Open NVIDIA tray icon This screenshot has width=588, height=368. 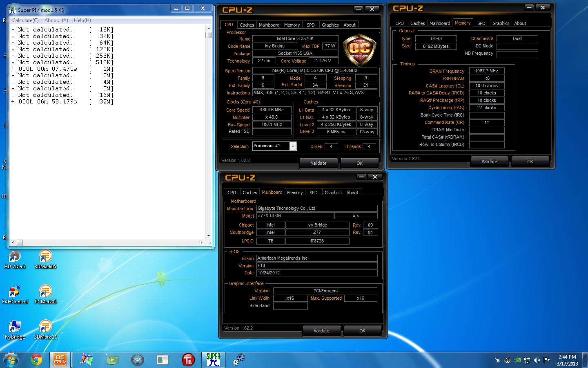(517, 360)
